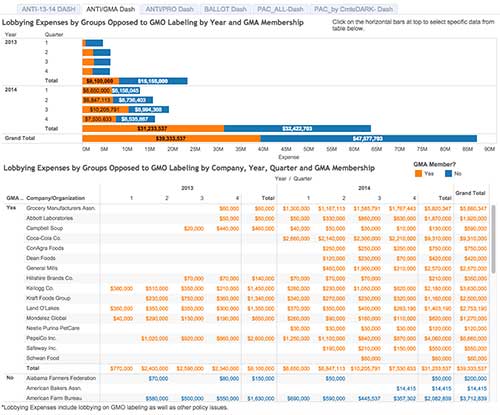Viewport: 500px width, 415px height.
Task: Select the orange 2014 Total bar segment
Action: tap(153, 128)
